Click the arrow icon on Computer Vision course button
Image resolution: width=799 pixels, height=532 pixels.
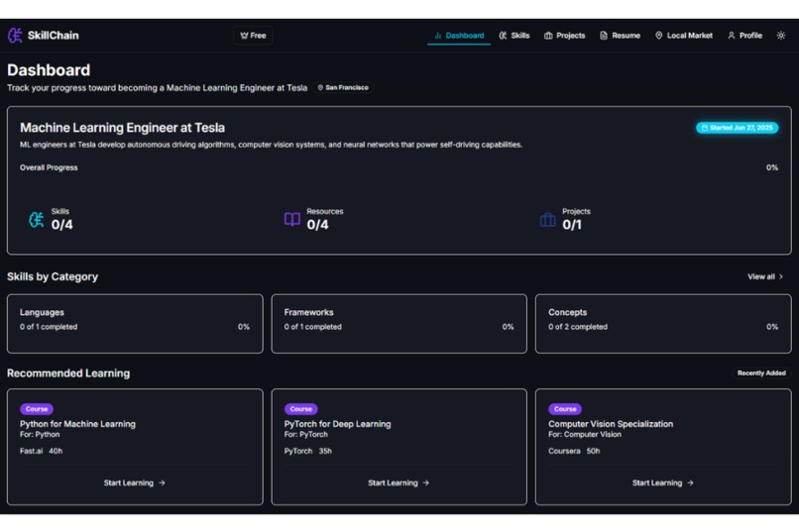tap(691, 482)
